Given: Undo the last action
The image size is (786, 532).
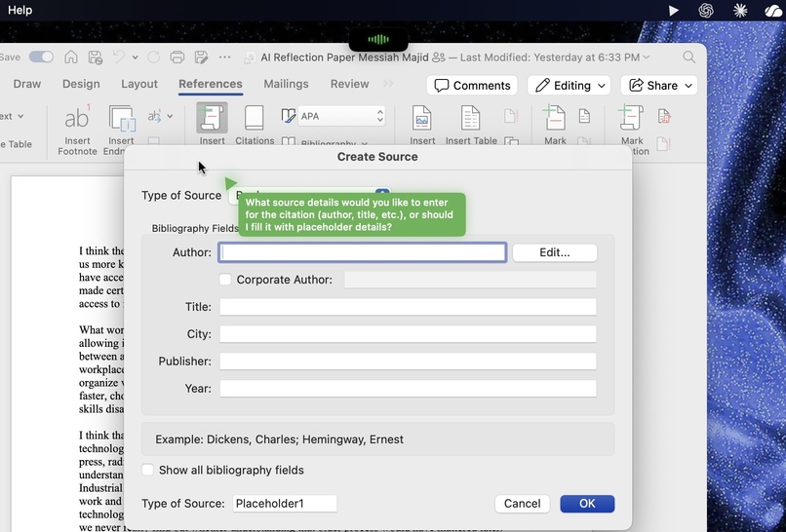Looking at the screenshot, I should pyautogui.click(x=119, y=57).
